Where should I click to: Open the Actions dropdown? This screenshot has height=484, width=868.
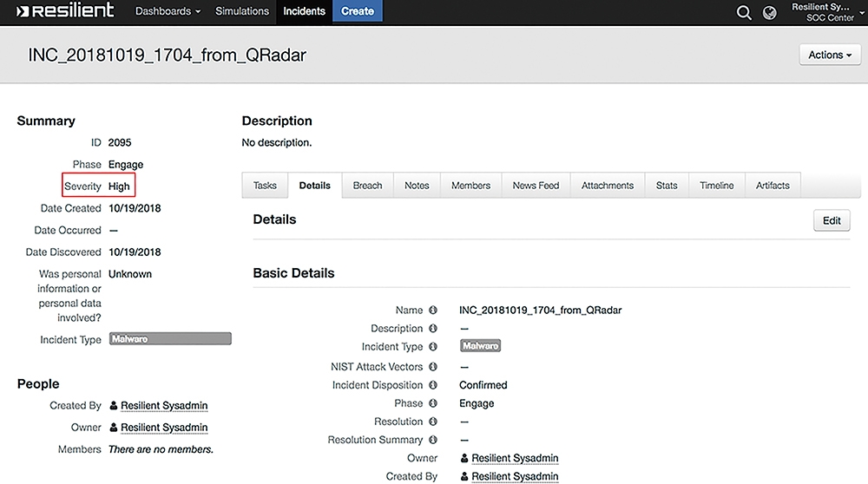[830, 55]
